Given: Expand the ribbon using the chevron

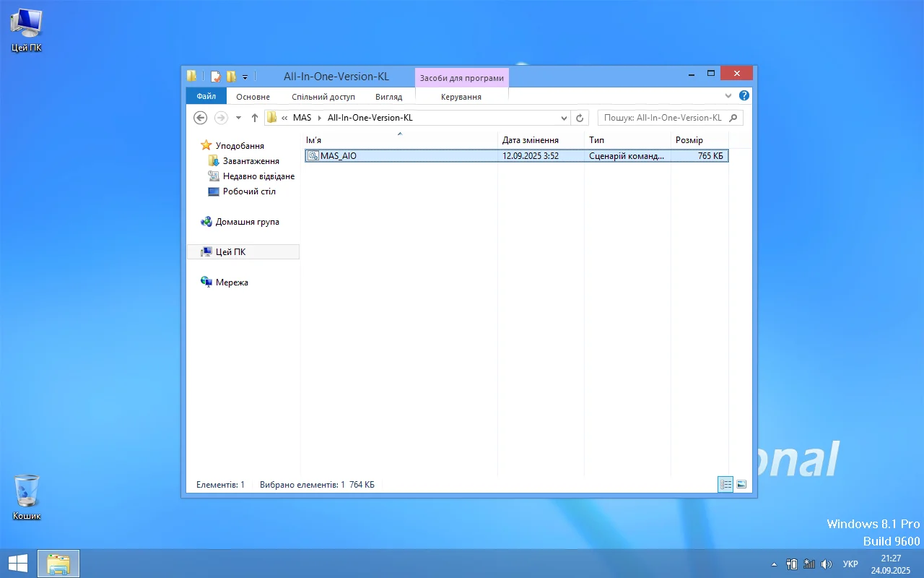Looking at the screenshot, I should [728, 96].
